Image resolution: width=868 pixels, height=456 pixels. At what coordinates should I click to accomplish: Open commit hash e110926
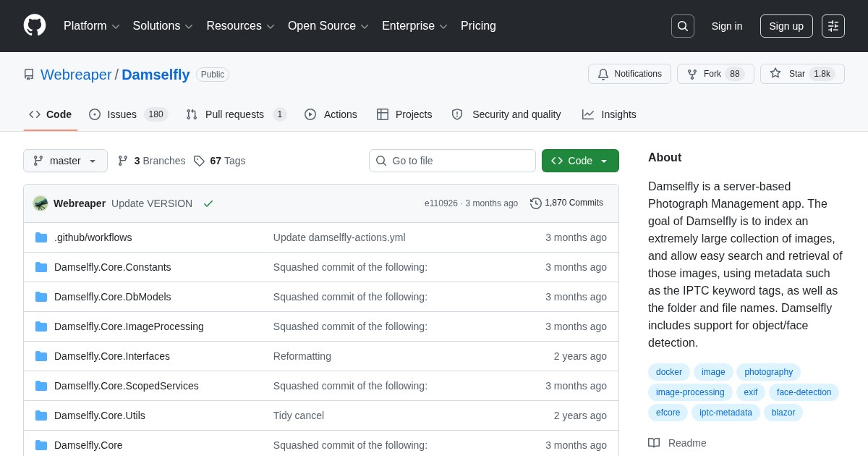(x=441, y=203)
